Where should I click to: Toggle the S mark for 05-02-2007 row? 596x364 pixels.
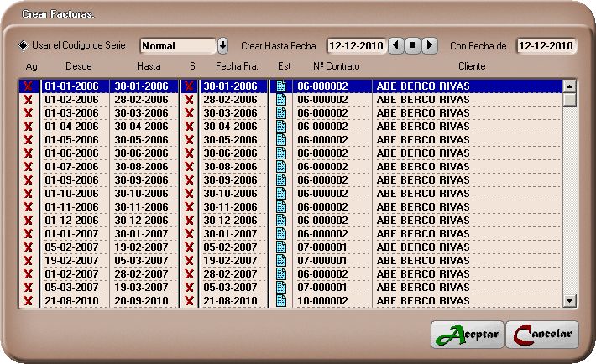point(190,247)
